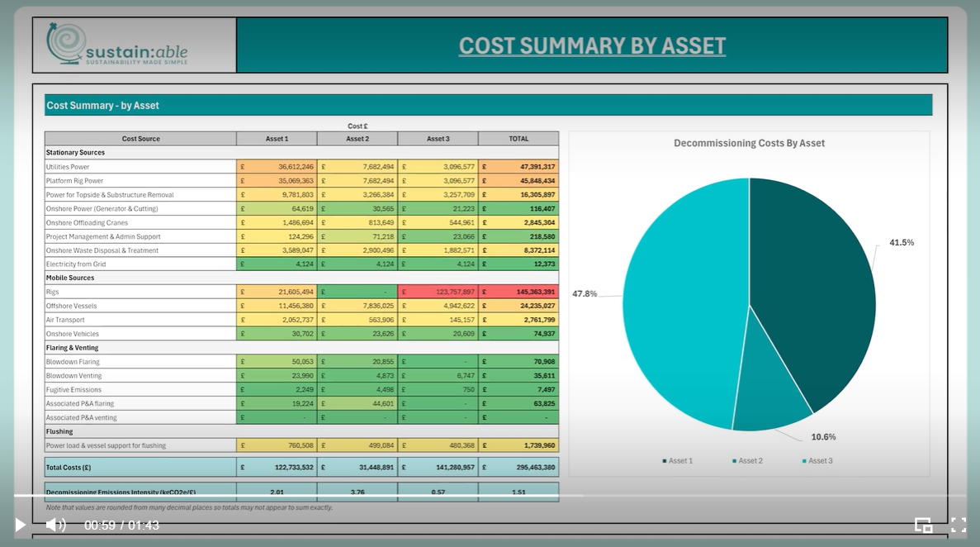Click the sustain:able logo
The width and height of the screenshot is (980, 547).
point(117,44)
